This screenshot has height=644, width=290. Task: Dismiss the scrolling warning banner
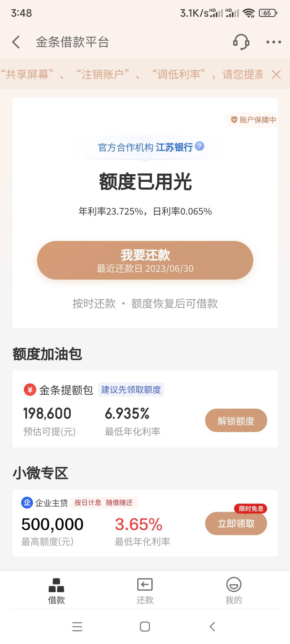[x=276, y=74]
